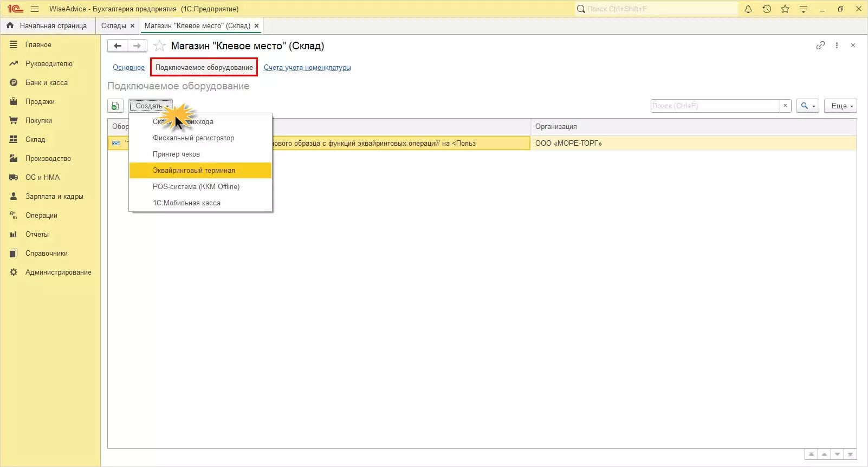This screenshot has width=868, height=467.
Task: Open the 1C main menu hamburger icon
Action: click(x=35, y=9)
